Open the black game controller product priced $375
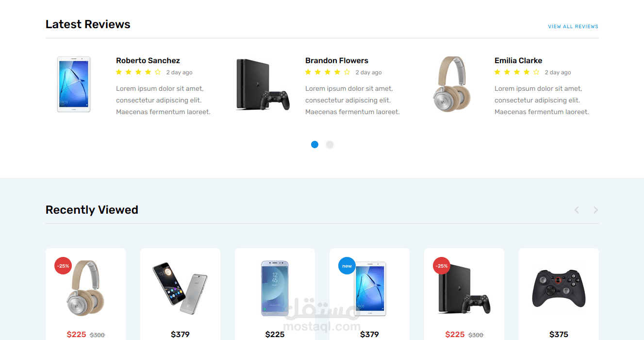The height and width of the screenshot is (340, 644). tap(559, 294)
